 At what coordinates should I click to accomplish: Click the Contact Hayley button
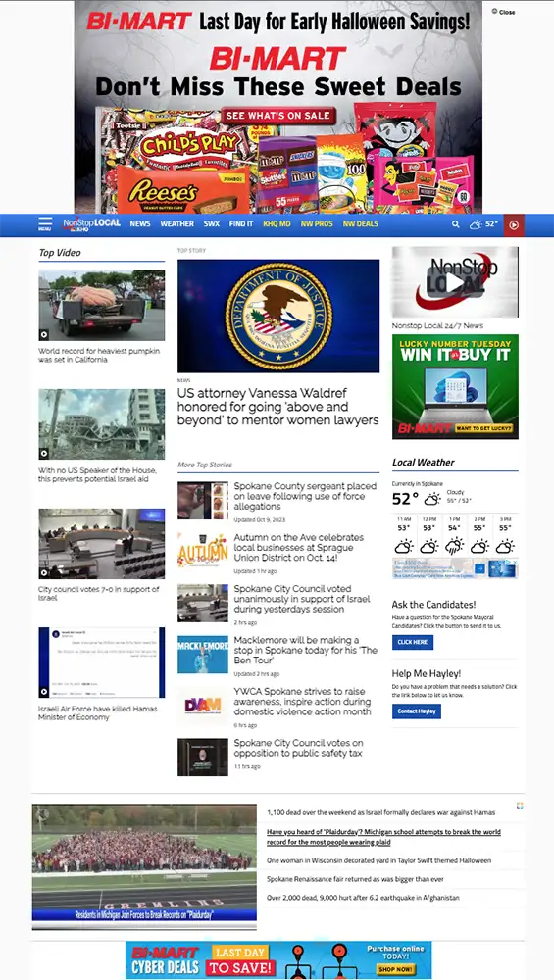tap(417, 711)
